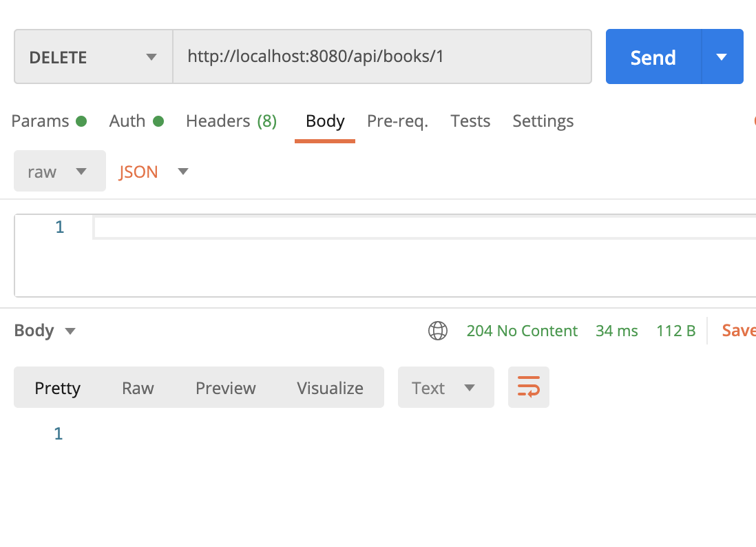The image size is (756, 547).
Task: Open the JSON format dropdown
Action: coord(154,172)
